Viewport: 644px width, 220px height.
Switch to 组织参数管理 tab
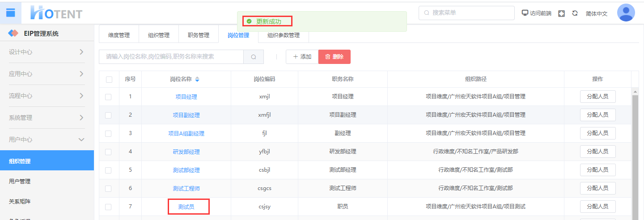click(x=284, y=35)
